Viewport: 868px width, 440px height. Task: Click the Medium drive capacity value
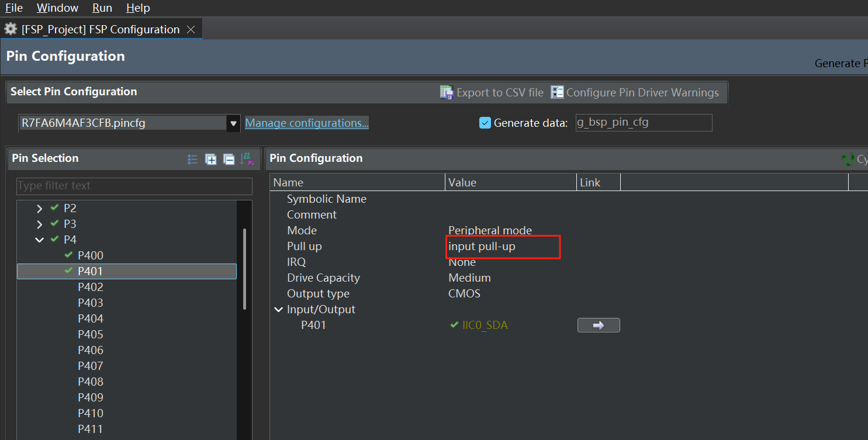pyautogui.click(x=469, y=278)
